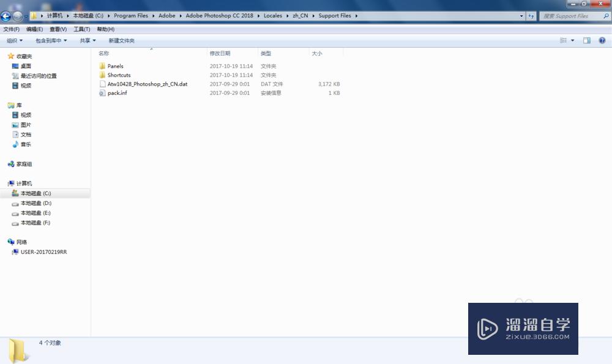Click the change view icon
The image size is (612, 364).
[563, 40]
